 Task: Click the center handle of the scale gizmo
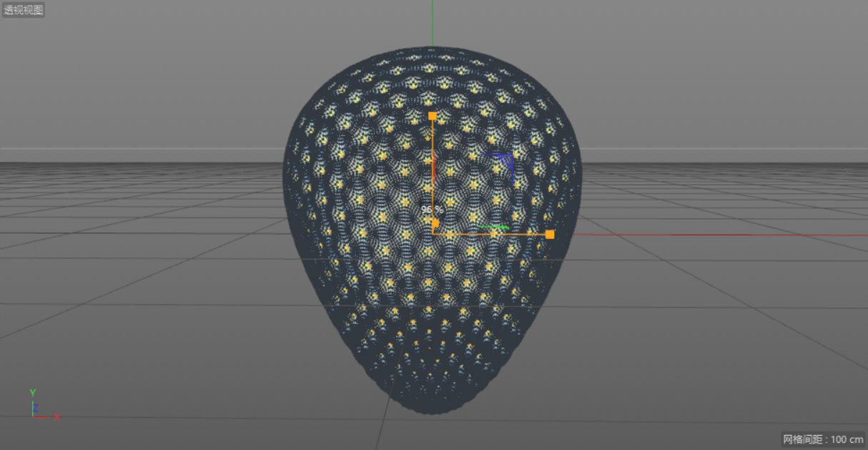[435, 224]
